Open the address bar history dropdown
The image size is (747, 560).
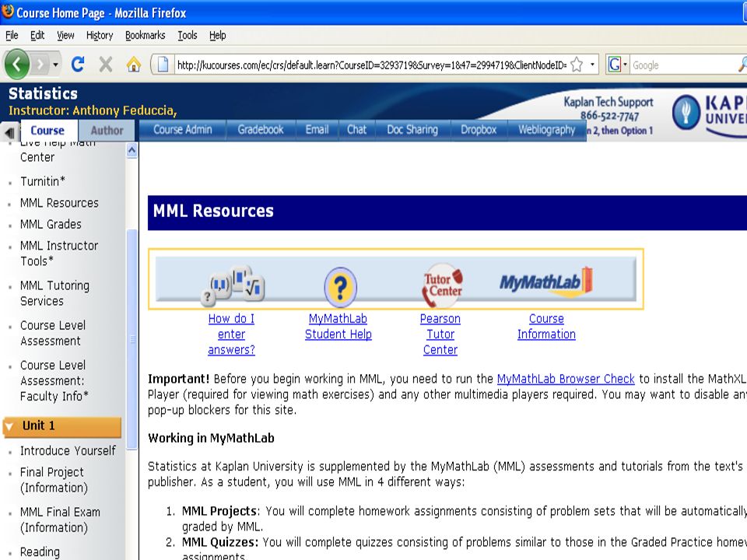[x=592, y=65]
